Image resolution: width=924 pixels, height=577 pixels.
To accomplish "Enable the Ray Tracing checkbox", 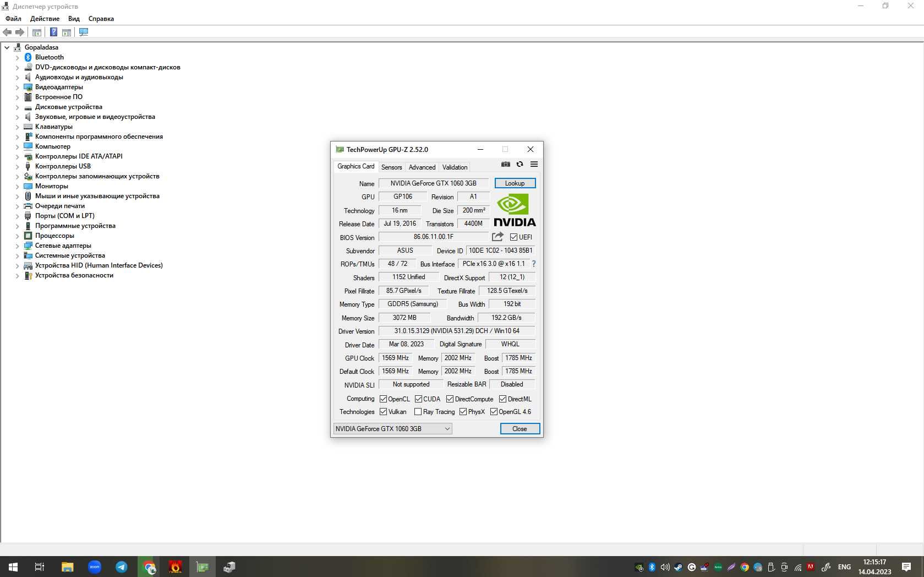I will click(x=418, y=412).
